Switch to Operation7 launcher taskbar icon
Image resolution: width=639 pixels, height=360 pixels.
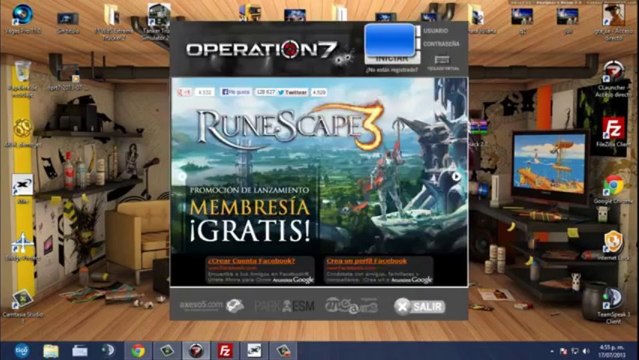(196, 351)
